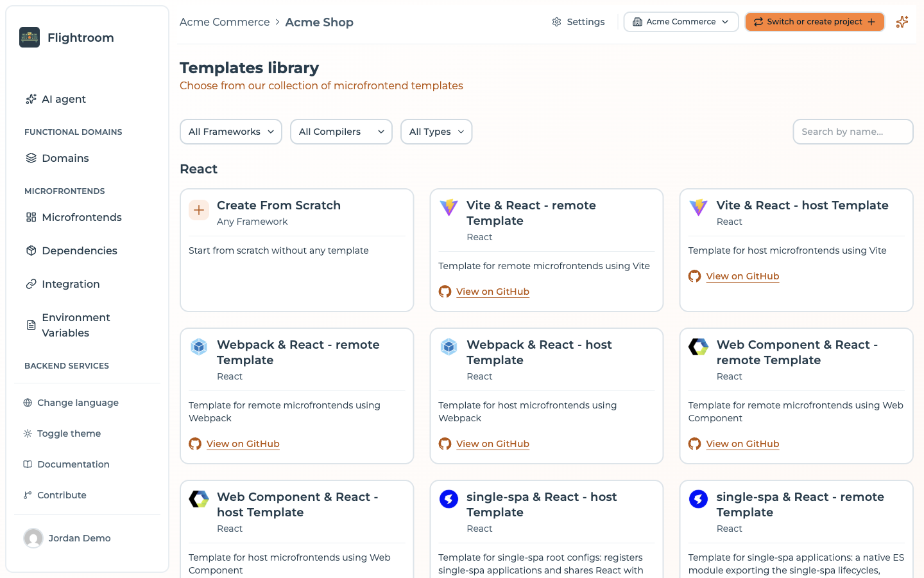This screenshot has width=924, height=578.
Task: Open the All Types dropdown
Action: [436, 132]
